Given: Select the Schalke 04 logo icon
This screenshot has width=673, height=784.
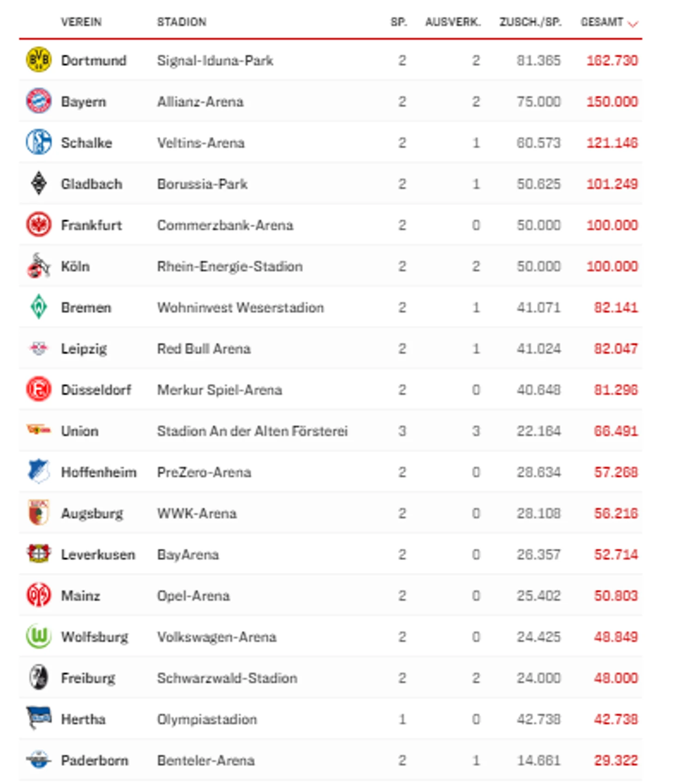Looking at the screenshot, I should coord(38,142).
